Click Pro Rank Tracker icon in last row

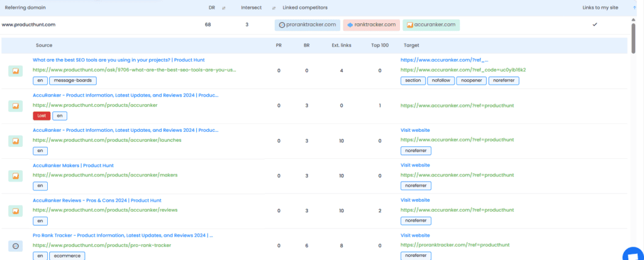[16, 246]
